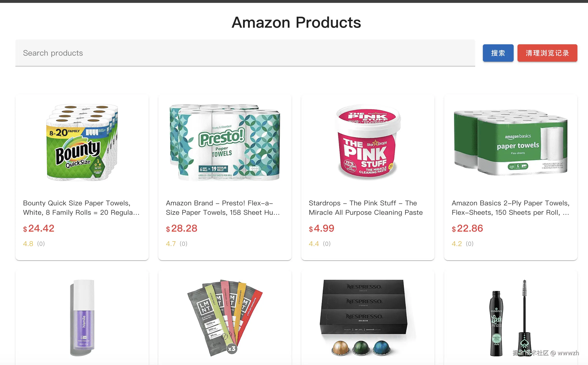Open the essence Lash Princess mascara image
This screenshot has height=365, width=588.
[511, 318]
